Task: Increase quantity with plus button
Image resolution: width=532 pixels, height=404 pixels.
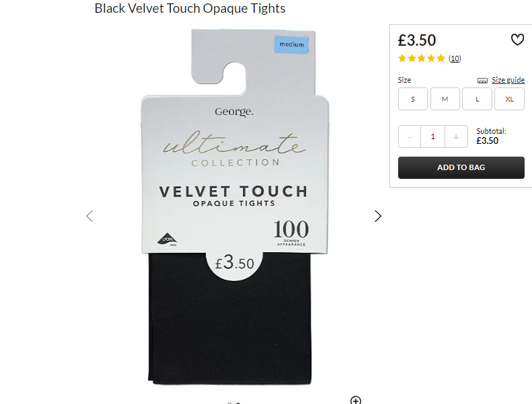Action: [x=456, y=136]
